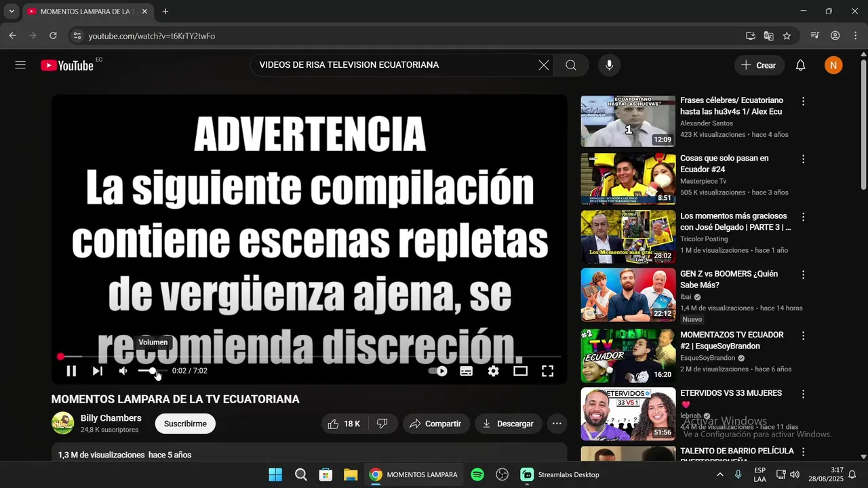Clear the search query with the X
Image resolution: width=868 pixels, height=488 pixels.
(x=544, y=65)
